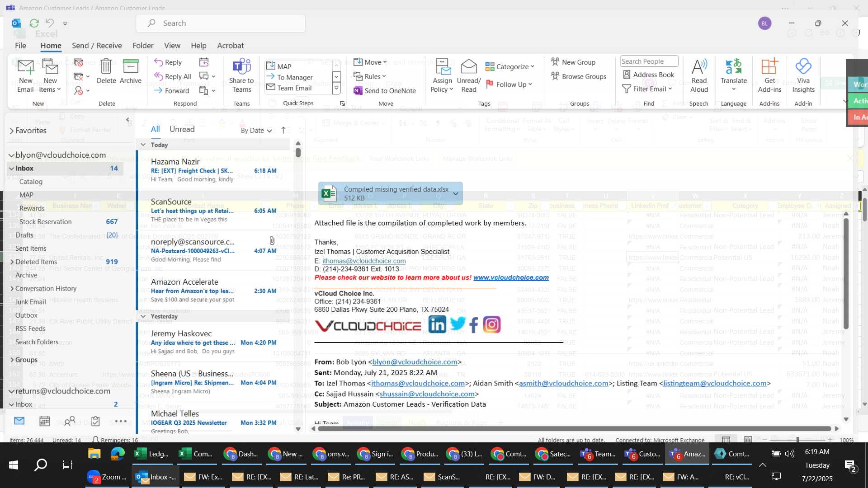Viewport: 868px width, 488px height.
Task: Open the Help tab
Action: (198, 46)
